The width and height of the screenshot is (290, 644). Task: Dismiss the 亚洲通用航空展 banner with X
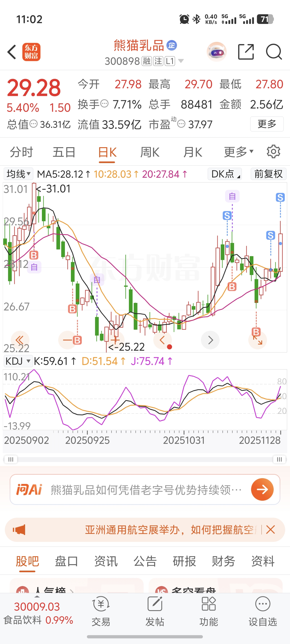(270, 529)
